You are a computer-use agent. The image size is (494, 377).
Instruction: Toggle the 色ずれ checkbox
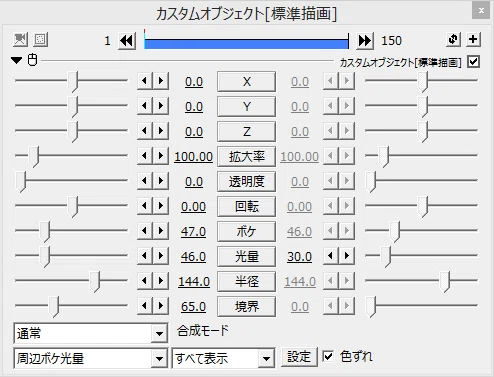coord(328,356)
